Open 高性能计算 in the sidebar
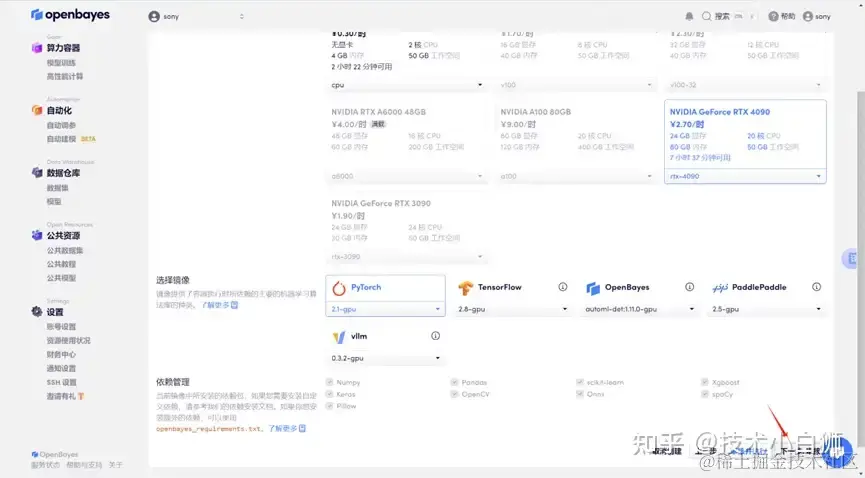Image resolution: width=865 pixels, height=478 pixels. point(65,77)
